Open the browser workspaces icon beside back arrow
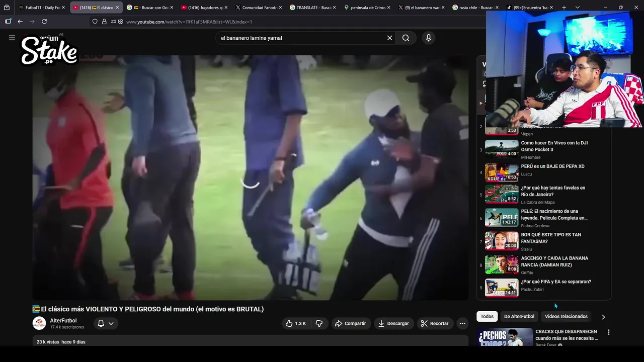The image size is (644, 362). coord(8,22)
